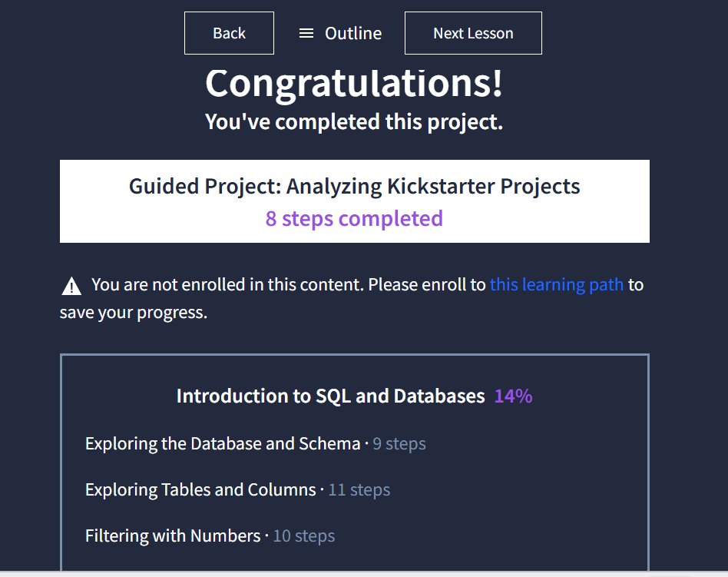Viewport: 728px width, 577px height.
Task: Click the 14% course progress indicator
Action: pos(514,396)
